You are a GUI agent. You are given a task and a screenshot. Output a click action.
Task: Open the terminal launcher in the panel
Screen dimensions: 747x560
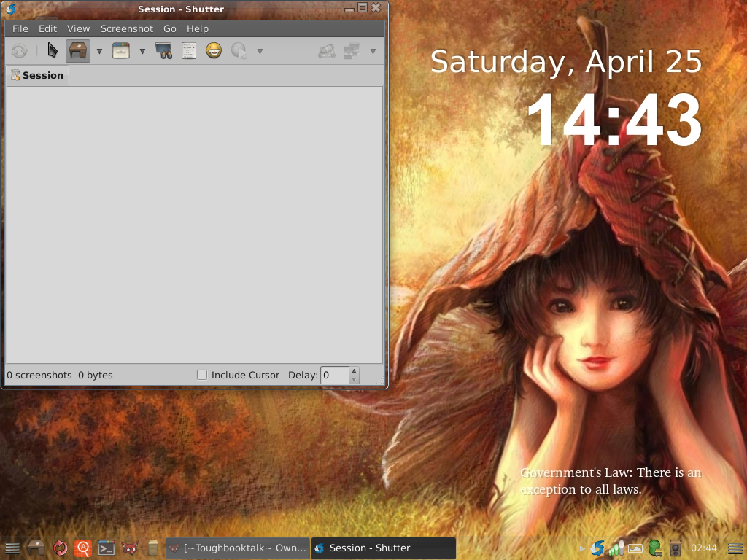click(x=107, y=548)
